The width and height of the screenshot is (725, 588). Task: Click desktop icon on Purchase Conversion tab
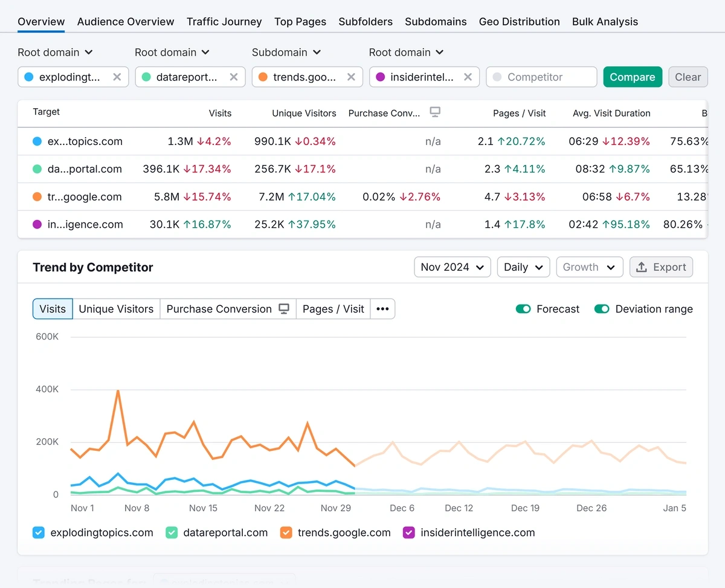click(284, 309)
